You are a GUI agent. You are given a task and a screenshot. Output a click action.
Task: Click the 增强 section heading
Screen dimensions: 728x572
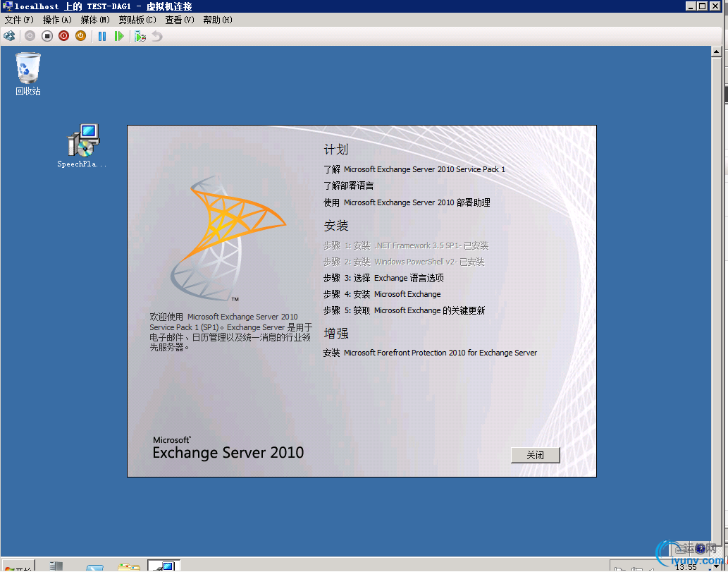tap(335, 333)
